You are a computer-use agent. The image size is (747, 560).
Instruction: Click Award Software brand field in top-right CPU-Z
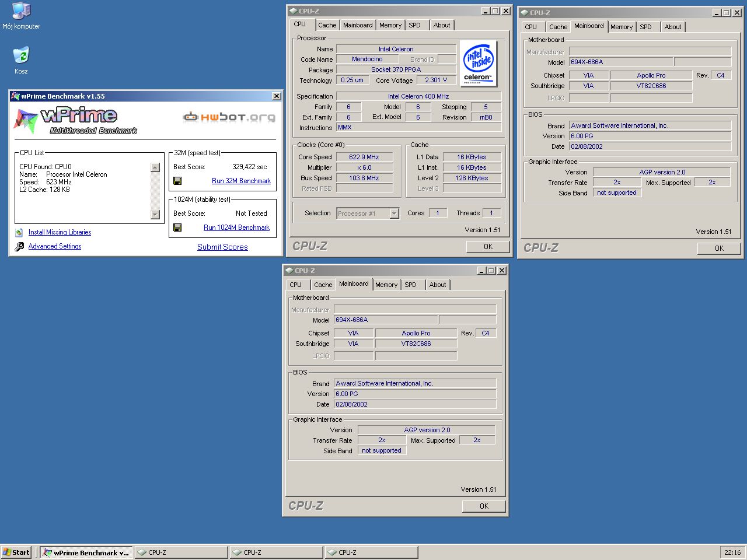pos(650,125)
